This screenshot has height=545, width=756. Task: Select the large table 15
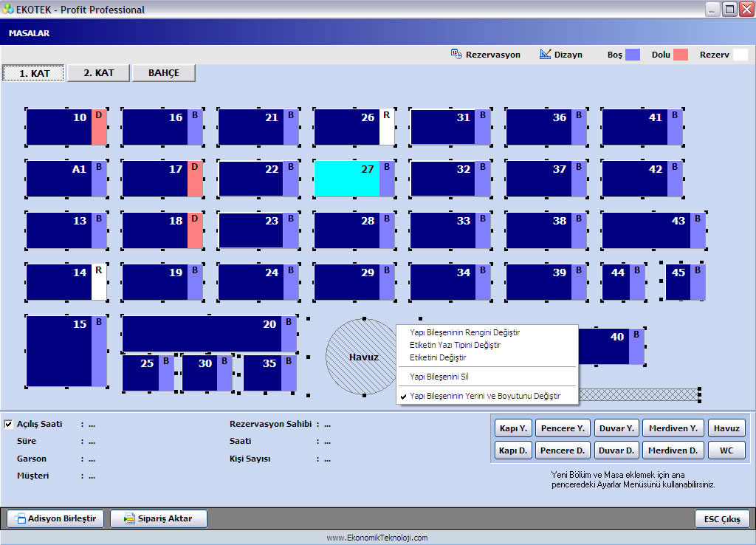pos(66,351)
